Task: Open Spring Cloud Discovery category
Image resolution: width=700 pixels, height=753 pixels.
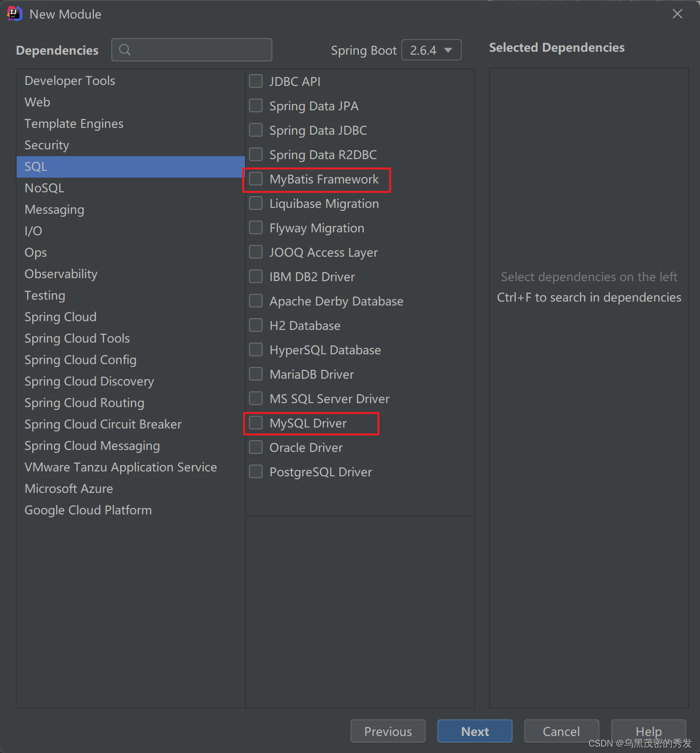Action: click(x=131, y=382)
